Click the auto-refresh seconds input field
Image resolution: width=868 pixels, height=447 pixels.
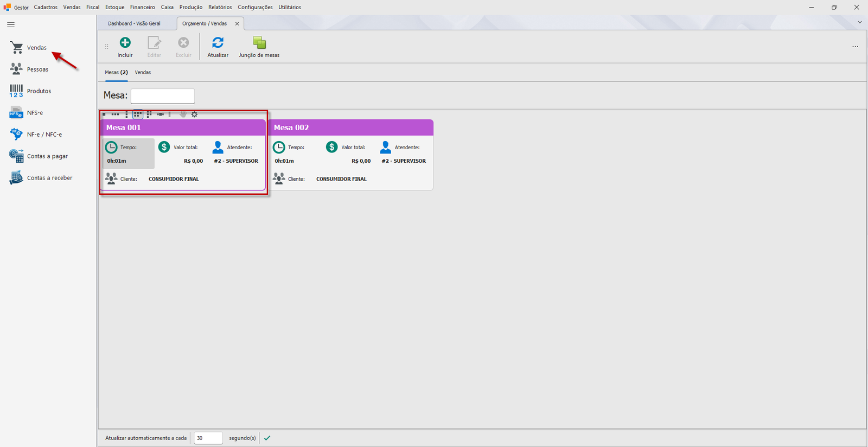(x=208, y=438)
